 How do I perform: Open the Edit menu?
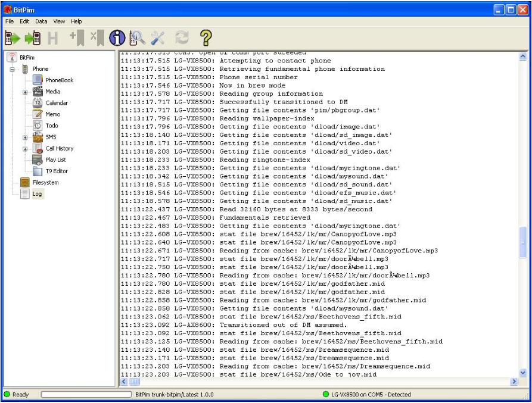coord(24,21)
